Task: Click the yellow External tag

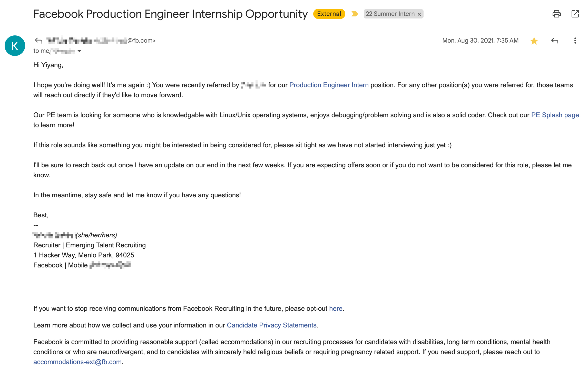Action: click(x=329, y=14)
